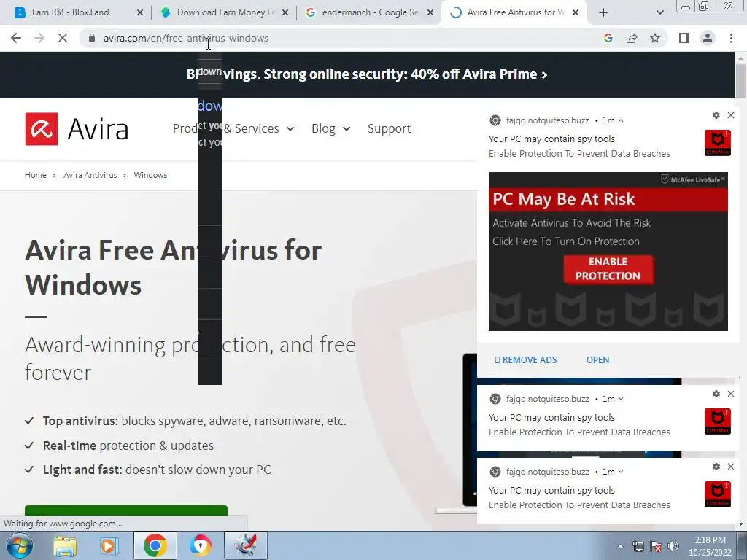Click the ENABLE PROTECTION button

(x=608, y=269)
